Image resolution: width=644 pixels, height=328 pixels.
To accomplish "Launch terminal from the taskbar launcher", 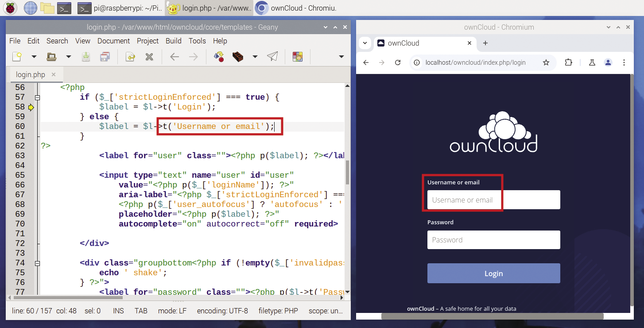I will pos(65,8).
